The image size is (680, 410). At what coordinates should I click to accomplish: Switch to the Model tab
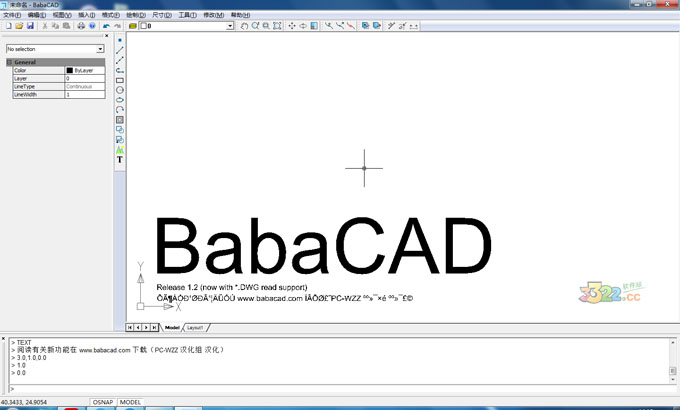[172, 328]
